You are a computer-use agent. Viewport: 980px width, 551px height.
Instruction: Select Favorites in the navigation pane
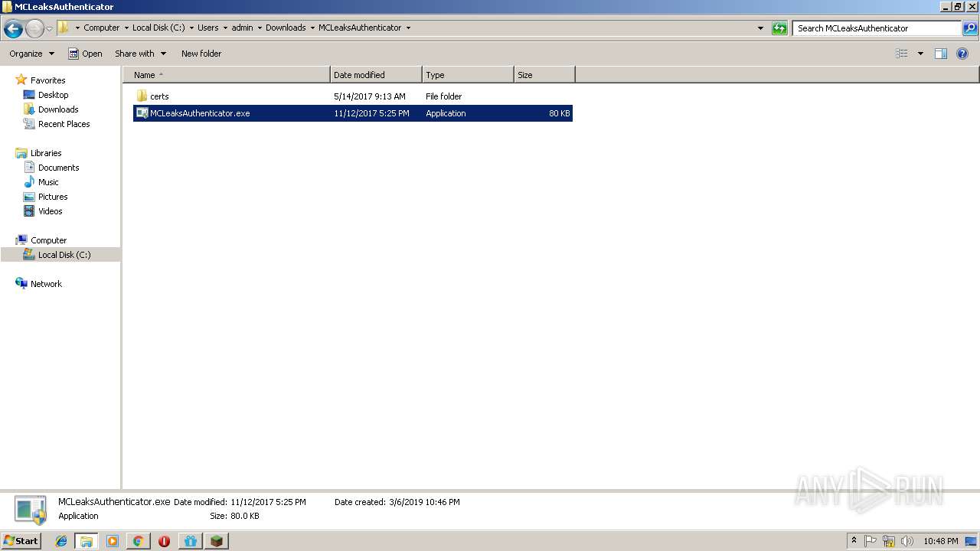(47, 80)
